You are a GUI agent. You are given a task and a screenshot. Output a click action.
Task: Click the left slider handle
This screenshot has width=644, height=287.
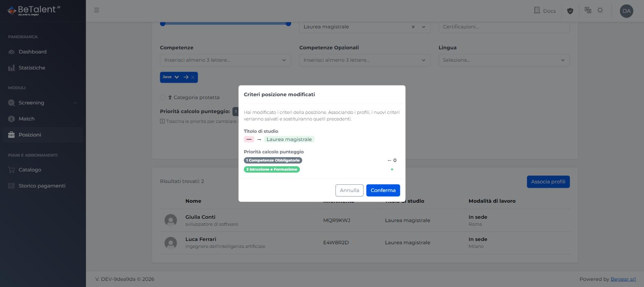163,23
